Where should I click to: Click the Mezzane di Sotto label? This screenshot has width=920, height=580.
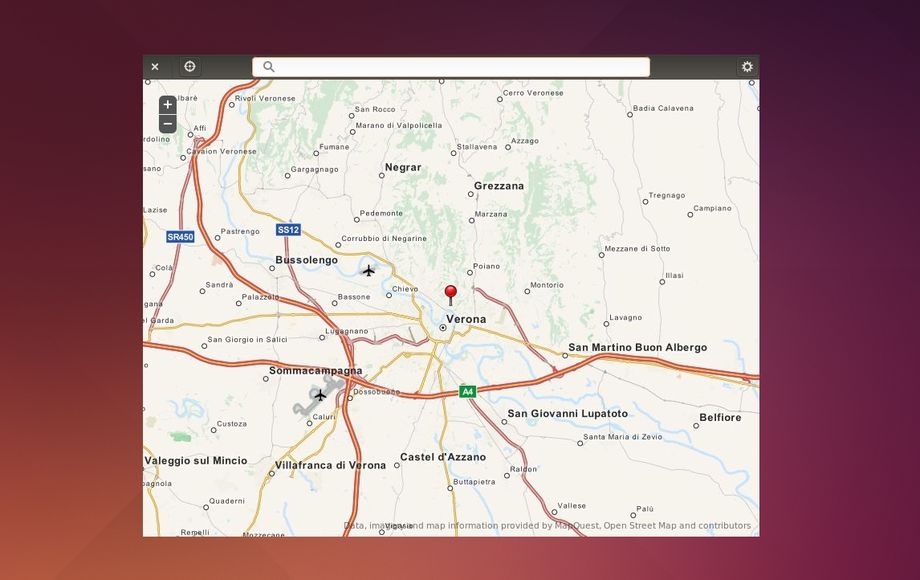point(637,249)
